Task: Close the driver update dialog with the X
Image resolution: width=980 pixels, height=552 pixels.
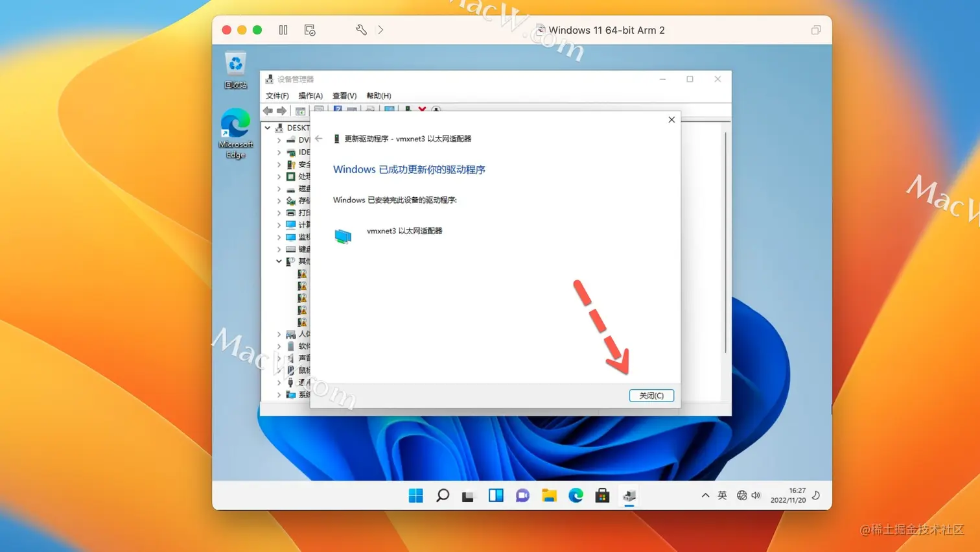Action: 671,119
